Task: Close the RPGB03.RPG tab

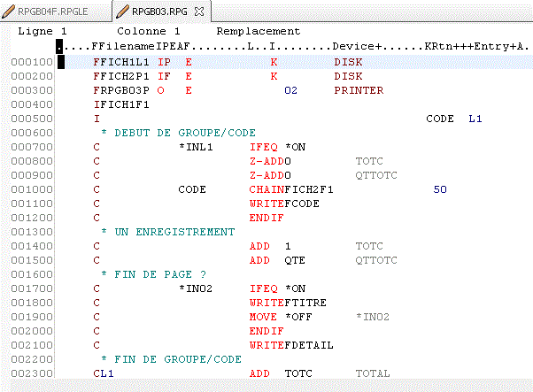Action: pos(199,12)
